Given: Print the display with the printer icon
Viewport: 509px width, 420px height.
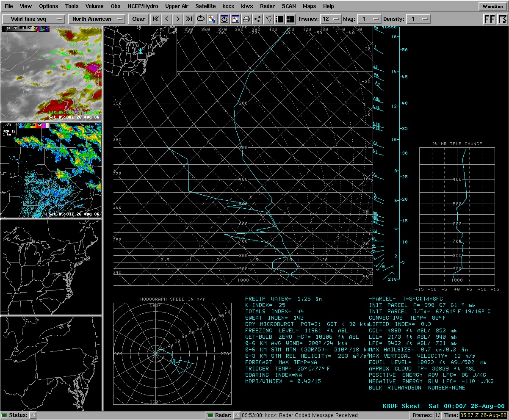Looking at the screenshot, I should 246,19.
